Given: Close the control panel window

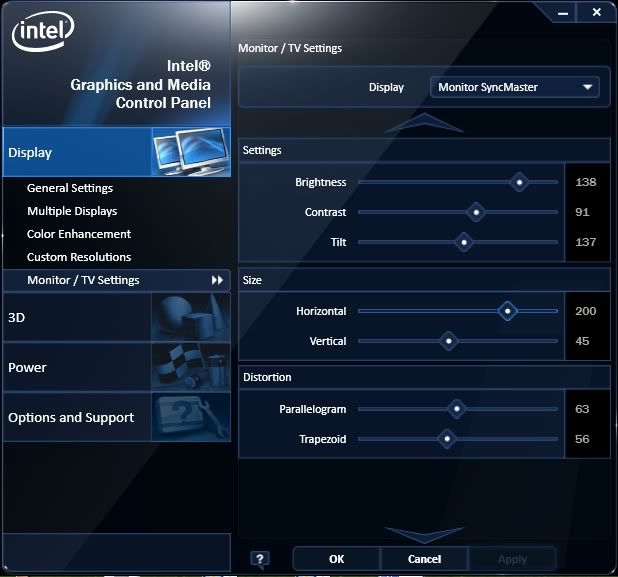Looking at the screenshot, I should tap(597, 12).
